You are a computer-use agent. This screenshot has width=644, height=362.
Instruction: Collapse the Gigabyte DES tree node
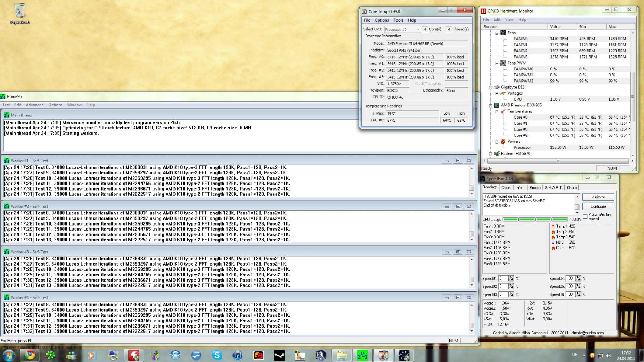490,88
